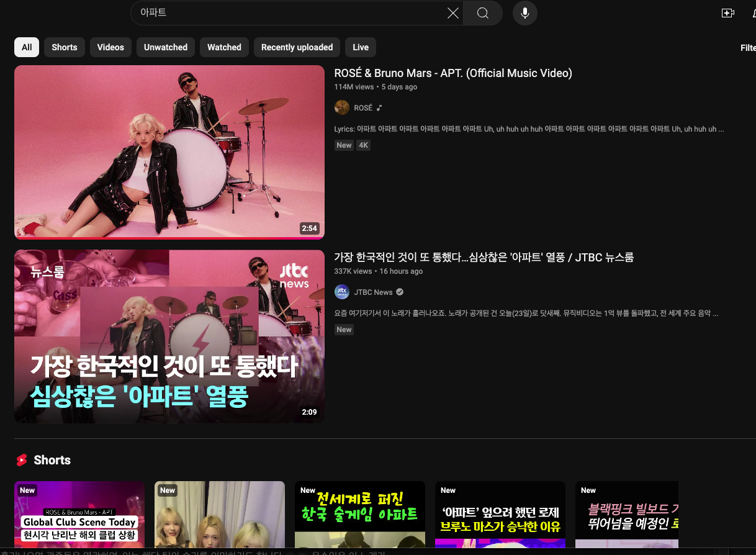The image size is (756, 555).
Task: Open the APT. Official Music Video title link
Action: point(454,73)
